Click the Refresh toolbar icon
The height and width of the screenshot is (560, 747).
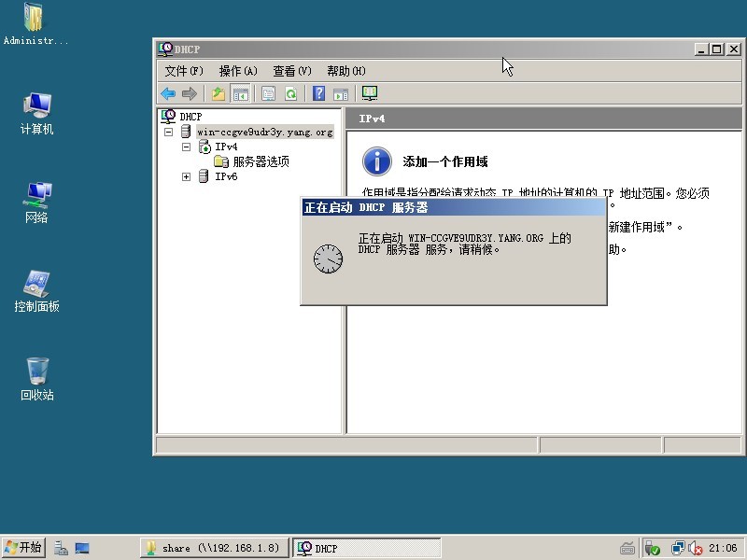290,93
